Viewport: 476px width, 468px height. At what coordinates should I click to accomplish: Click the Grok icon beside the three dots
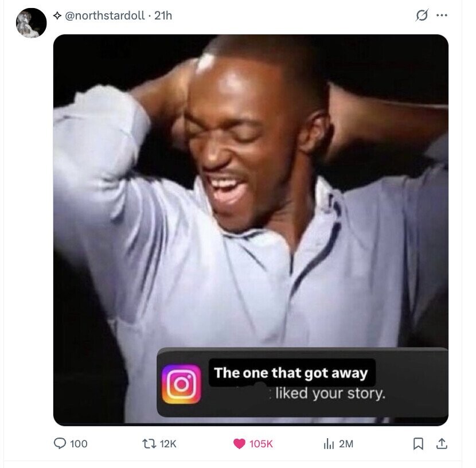[x=422, y=15]
